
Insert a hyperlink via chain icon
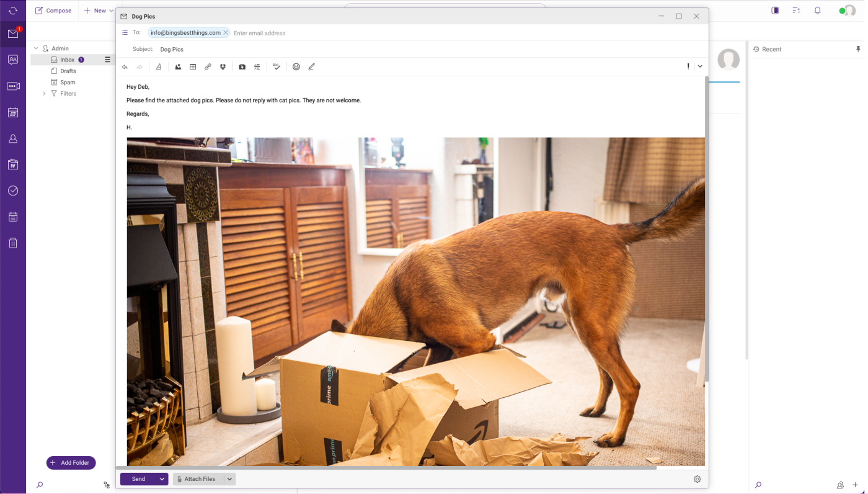coord(208,67)
